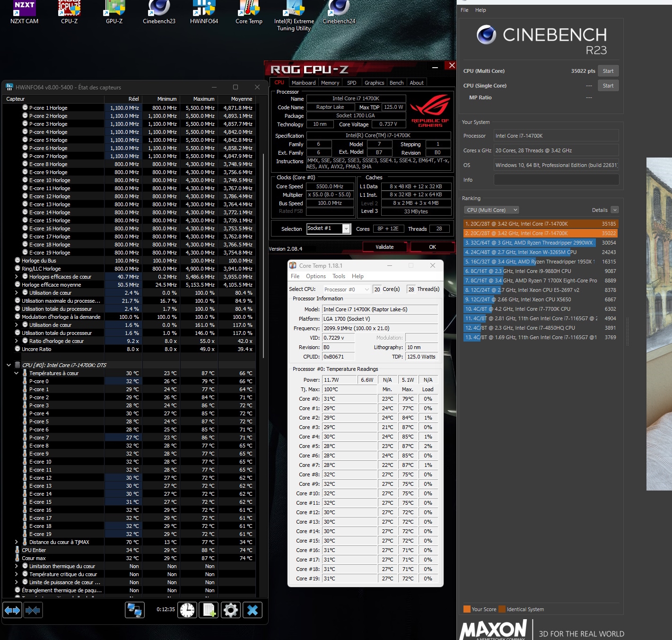Open the Core Temp desktop shortcut
This screenshot has height=640, width=672.
pos(249,13)
